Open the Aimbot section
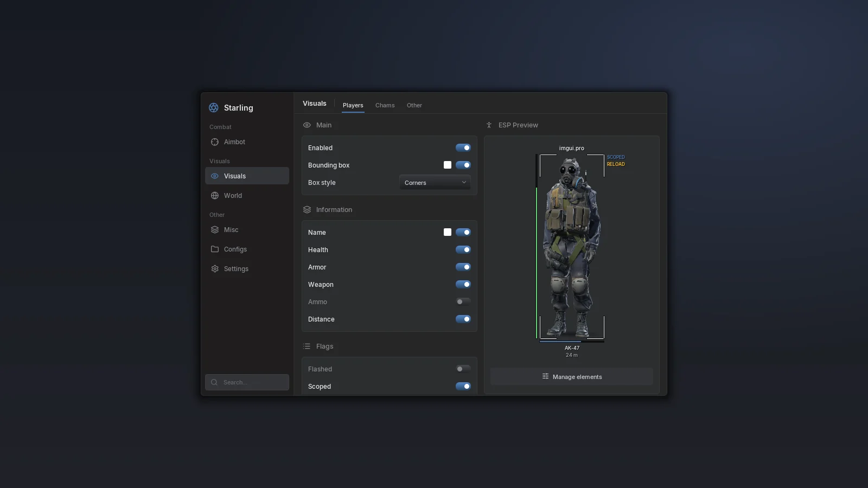Screen dimensions: 868x488 click(247, 142)
